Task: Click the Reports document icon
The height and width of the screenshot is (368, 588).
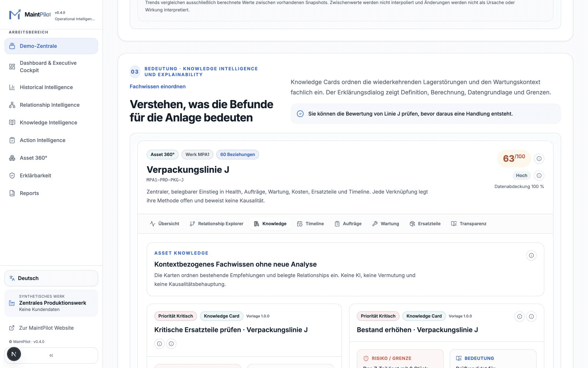Action: pos(12,193)
